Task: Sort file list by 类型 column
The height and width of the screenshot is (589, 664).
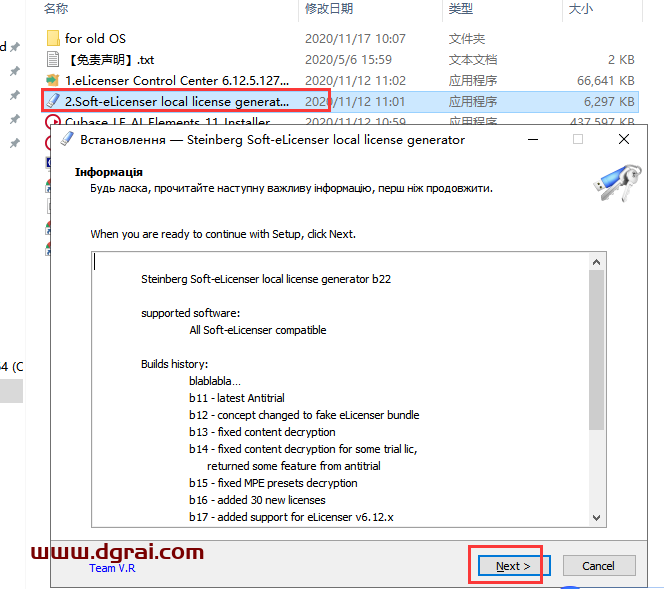Action: pos(461,8)
